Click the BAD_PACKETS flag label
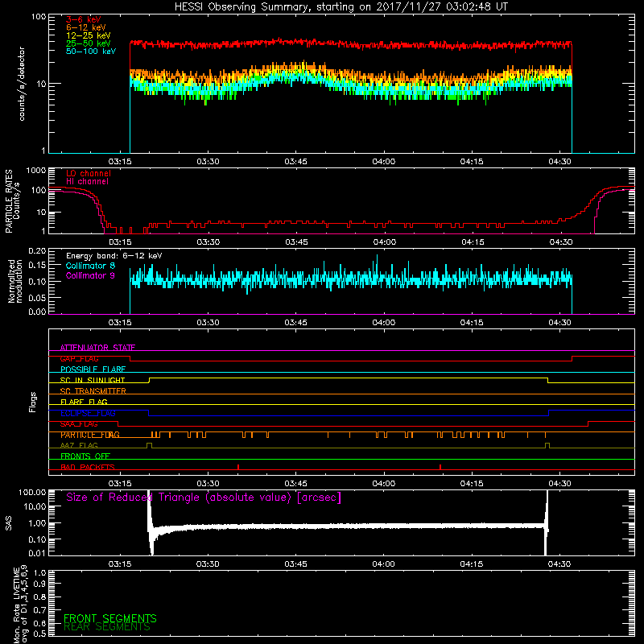644x644 pixels. coord(88,468)
